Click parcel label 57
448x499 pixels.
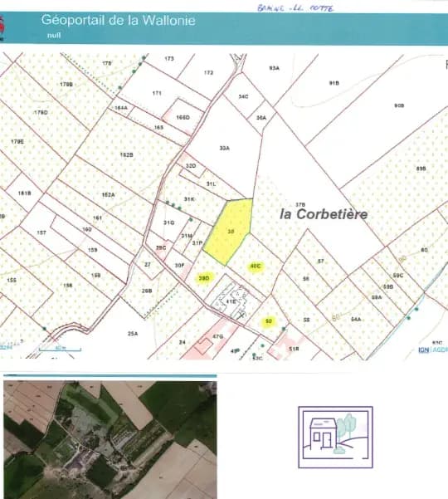point(321,261)
